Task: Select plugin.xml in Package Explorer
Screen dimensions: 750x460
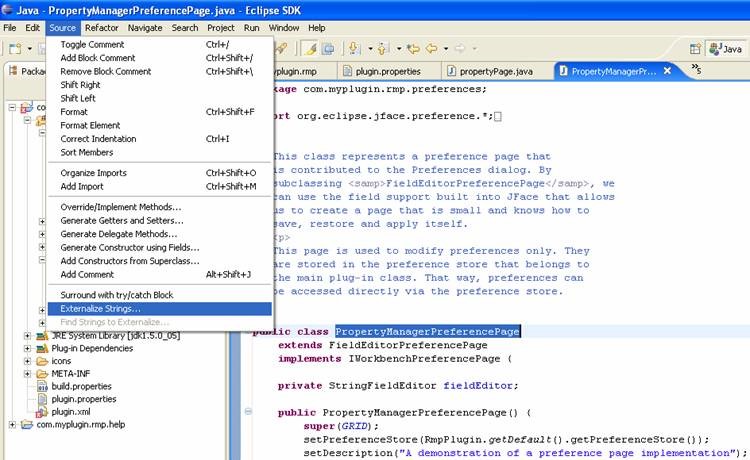Action: coord(70,412)
